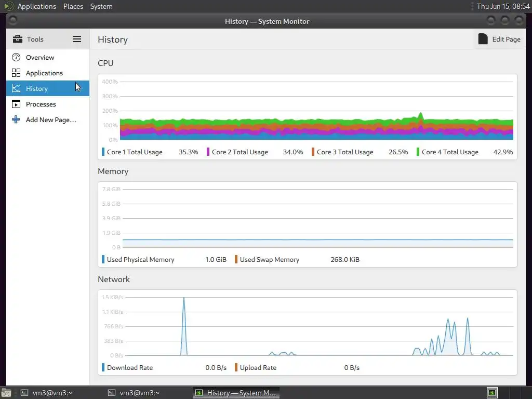Click the 1.0 GiB memory value
The image size is (532, 399).
[216, 260]
